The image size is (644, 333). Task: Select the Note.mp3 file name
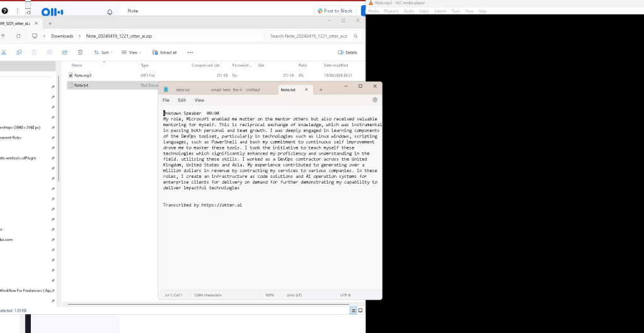(83, 76)
